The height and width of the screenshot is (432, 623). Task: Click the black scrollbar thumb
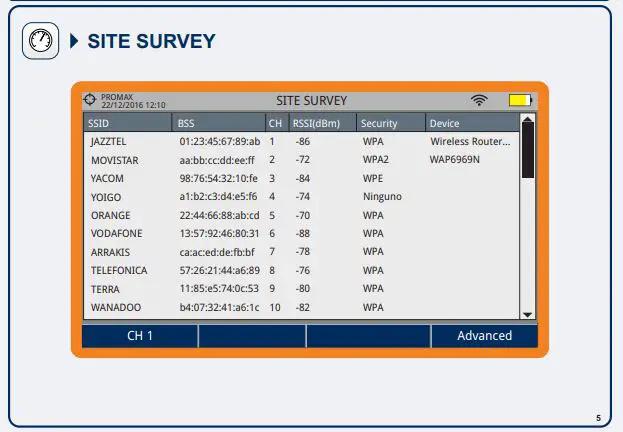(x=528, y=150)
